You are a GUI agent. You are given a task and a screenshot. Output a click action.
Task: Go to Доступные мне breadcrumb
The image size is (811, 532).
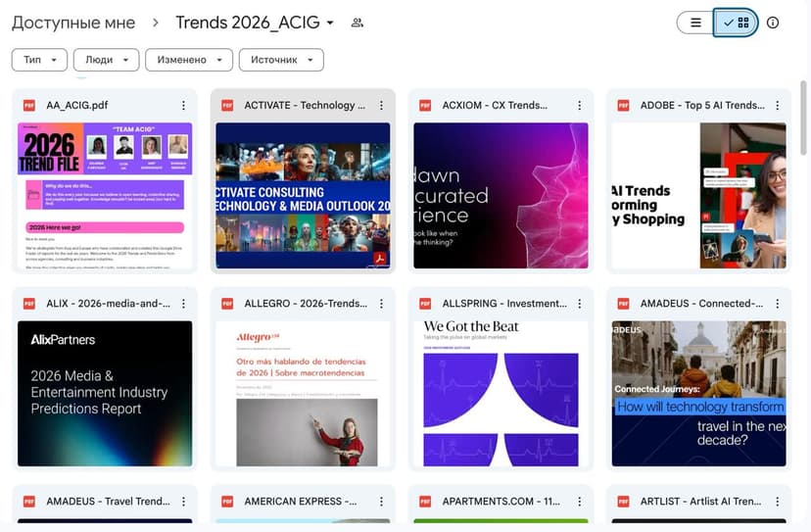point(73,23)
